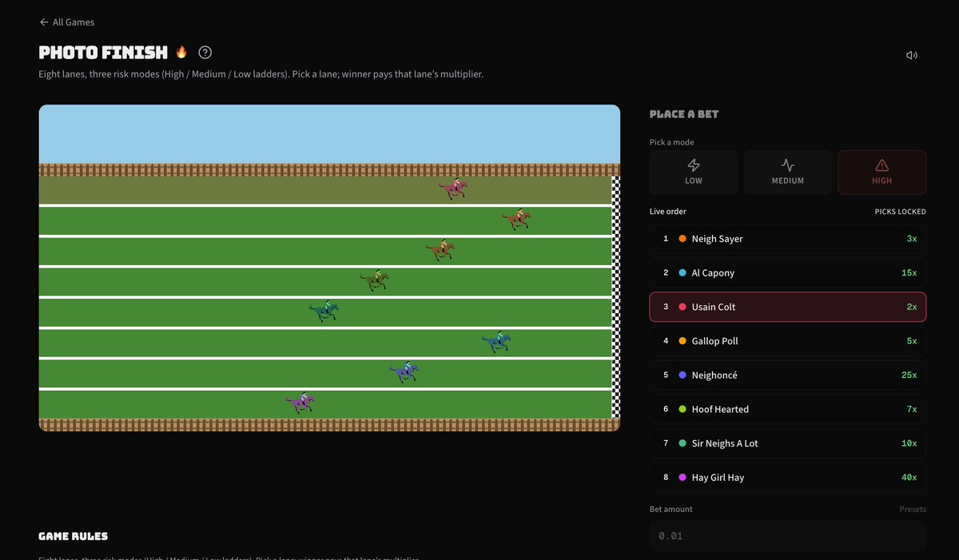Pick the Hay Girl Hay lane
Screen dimensions: 959x560
[x=788, y=478]
